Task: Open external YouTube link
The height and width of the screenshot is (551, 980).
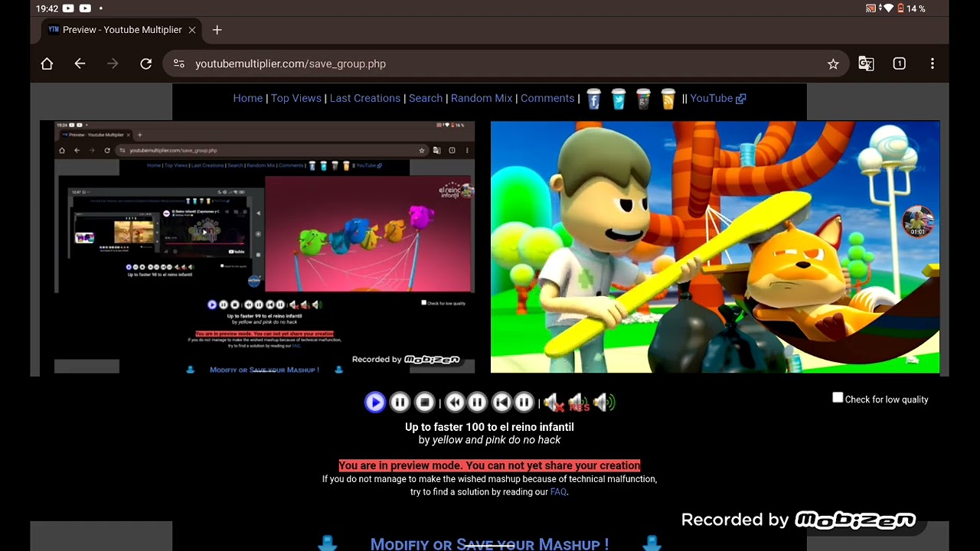Action: 718,98
